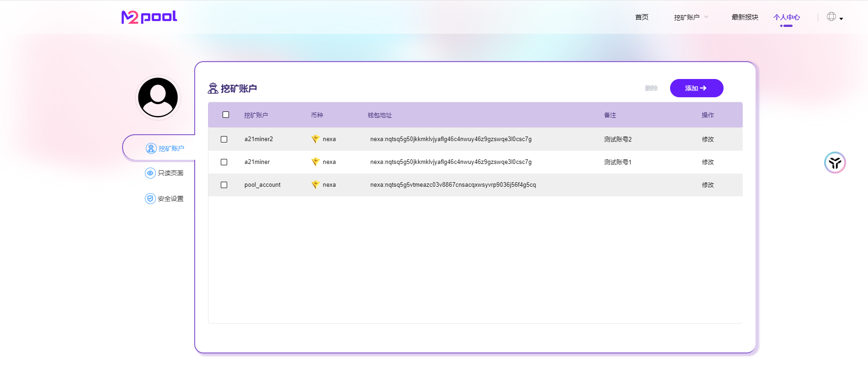Click 修改 for the a21miner account

(708, 162)
